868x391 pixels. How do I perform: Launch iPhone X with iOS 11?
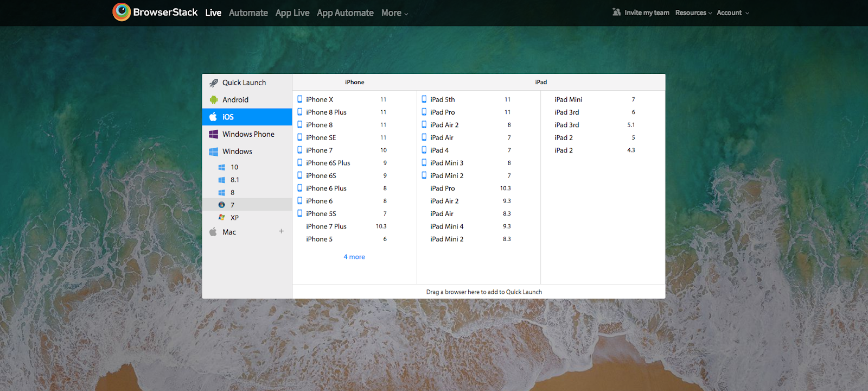click(x=320, y=100)
